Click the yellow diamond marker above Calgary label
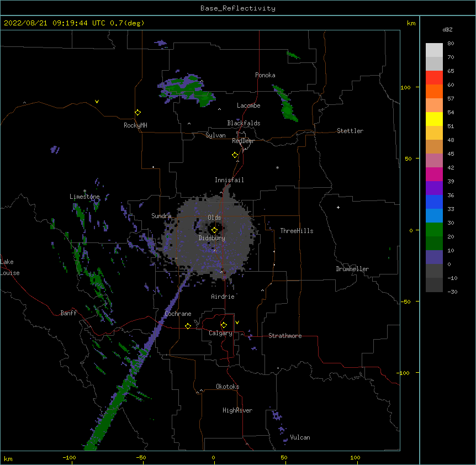Viewport: 476px width, 465px height. [x=224, y=325]
